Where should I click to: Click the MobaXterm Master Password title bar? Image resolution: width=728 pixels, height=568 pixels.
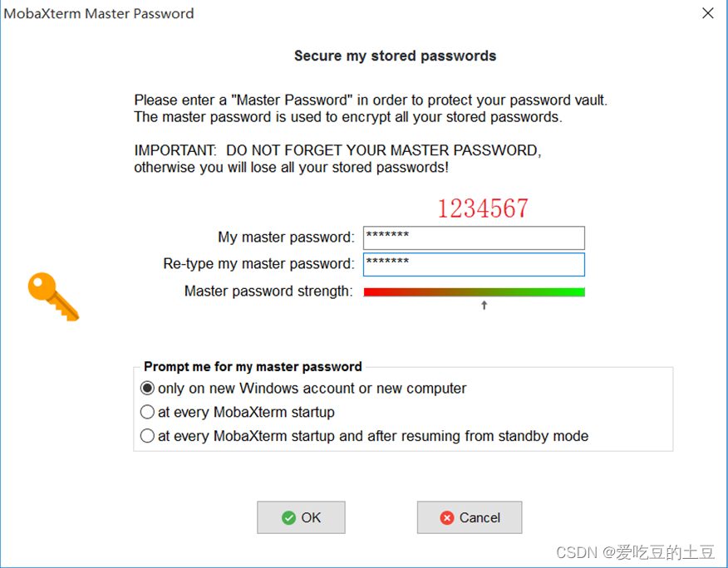pyautogui.click(x=99, y=13)
